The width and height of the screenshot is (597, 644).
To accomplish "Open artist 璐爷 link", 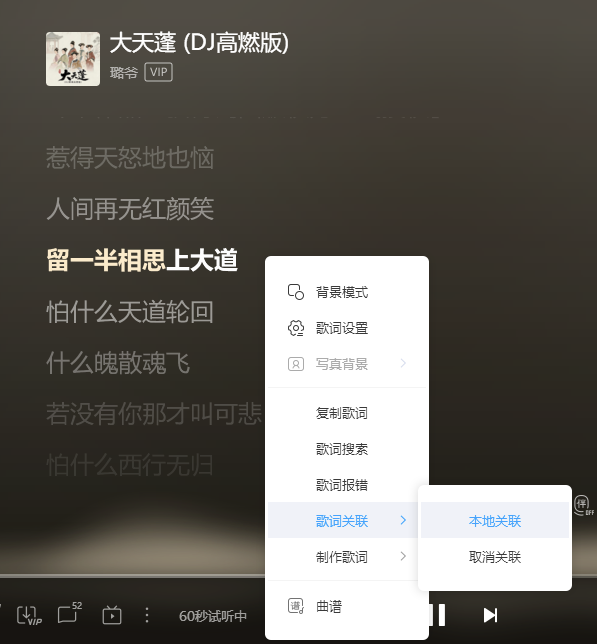I will (x=124, y=73).
